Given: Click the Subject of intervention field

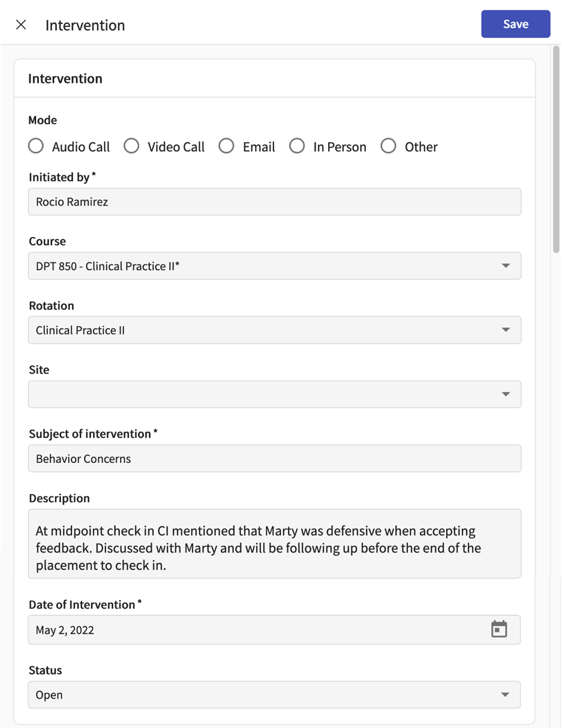Looking at the screenshot, I should (x=274, y=459).
